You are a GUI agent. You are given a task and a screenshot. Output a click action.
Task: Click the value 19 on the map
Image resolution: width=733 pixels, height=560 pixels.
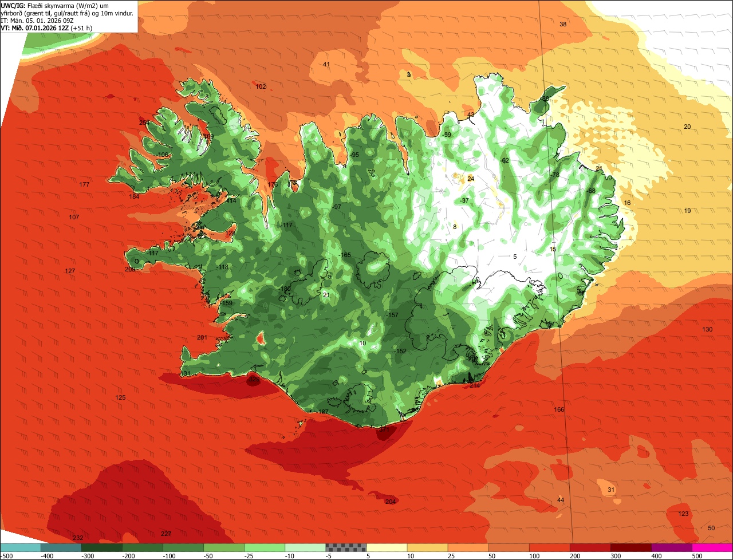(x=687, y=211)
